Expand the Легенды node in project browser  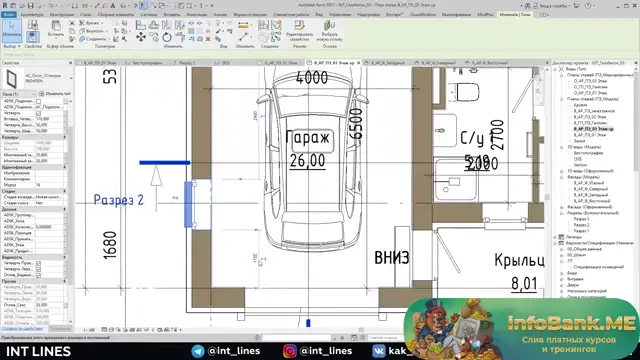pyautogui.click(x=556, y=237)
